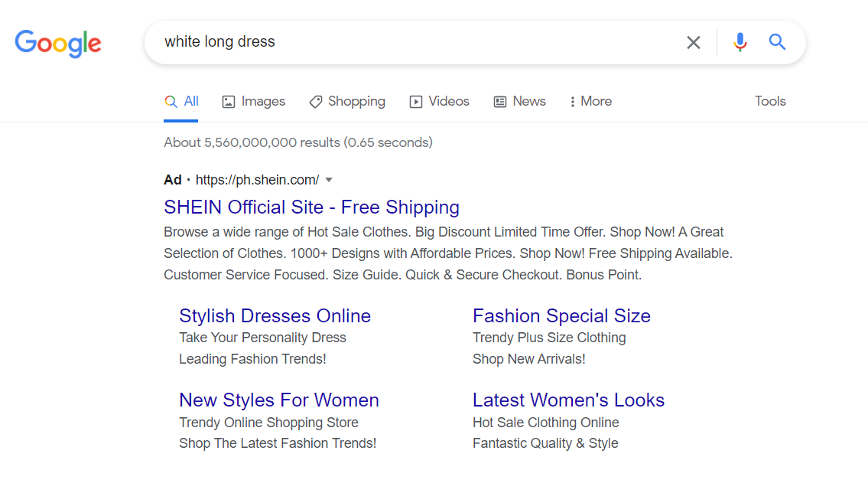Screen dimensions: 868x480
Task: Open New Styles For Women link
Action: [x=279, y=400]
